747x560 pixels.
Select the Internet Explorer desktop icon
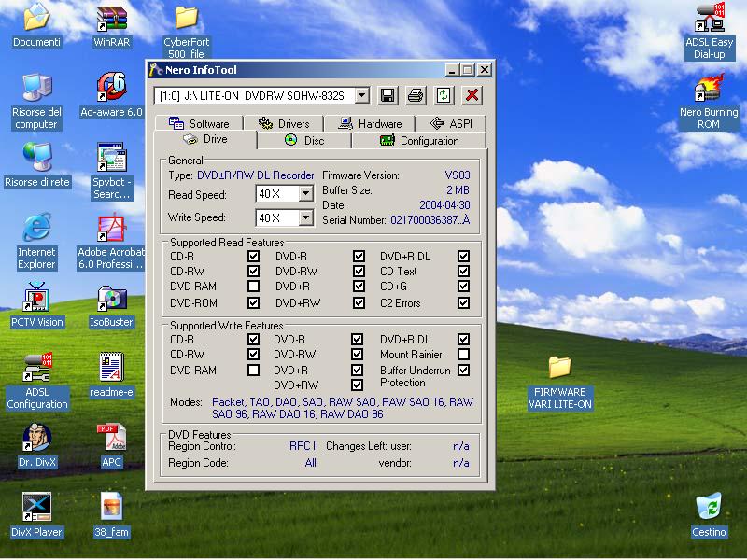(36, 242)
